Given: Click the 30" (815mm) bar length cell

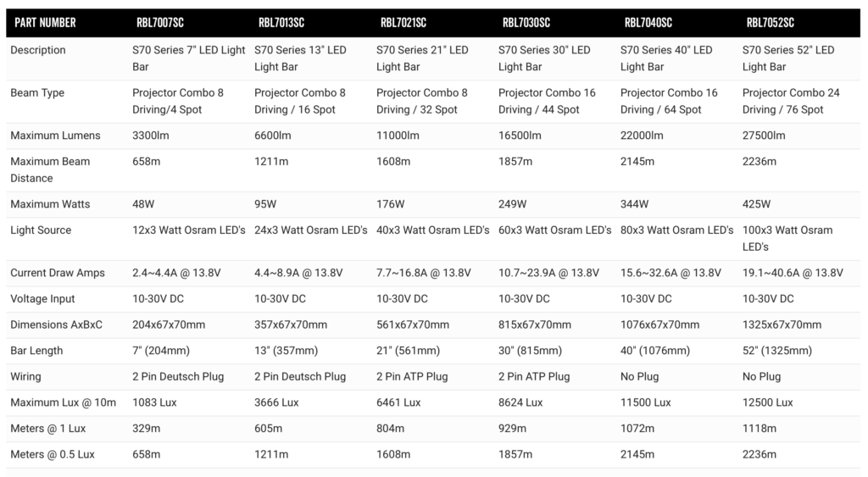Looking at the screenshot, I should pyautogui.click(x=530, y=351).
